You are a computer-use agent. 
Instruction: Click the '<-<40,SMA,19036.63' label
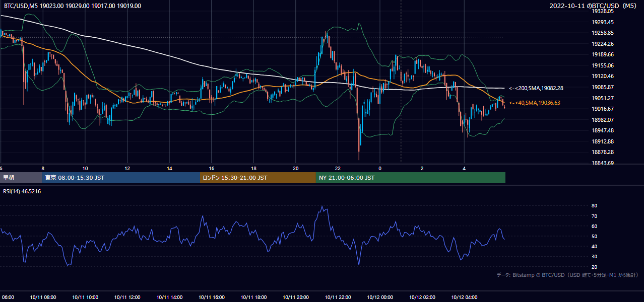535,103
